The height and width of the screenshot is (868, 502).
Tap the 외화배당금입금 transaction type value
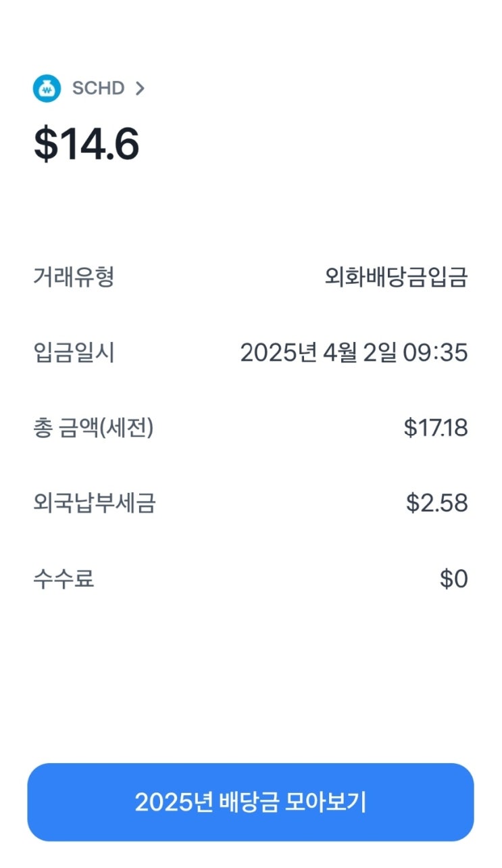tap(395, 277)
